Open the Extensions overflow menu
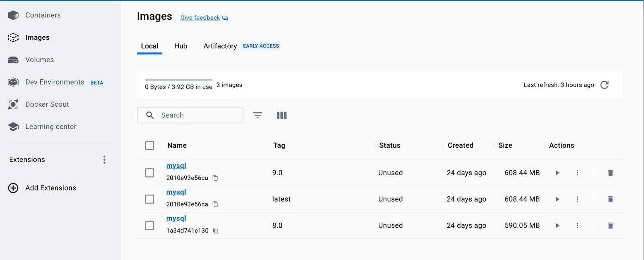Viewport: 644px width, 260px height. tap(104, 159)
